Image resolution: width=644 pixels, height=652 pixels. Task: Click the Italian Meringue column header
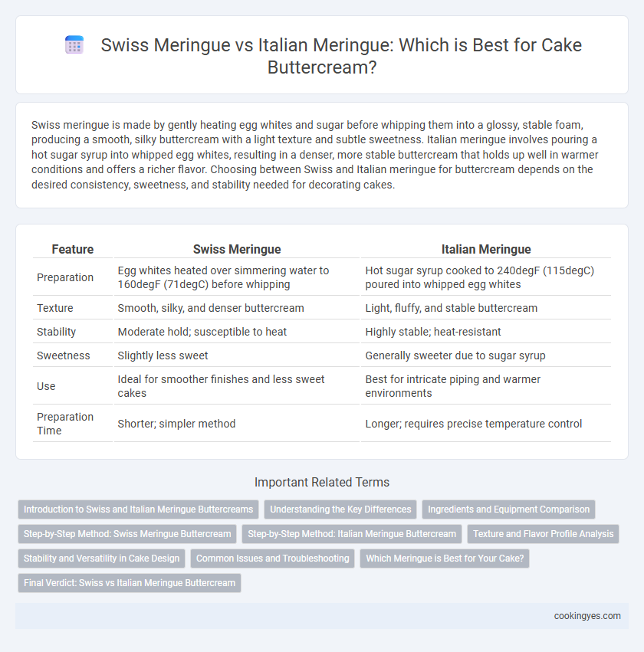(x=486, y=249)
